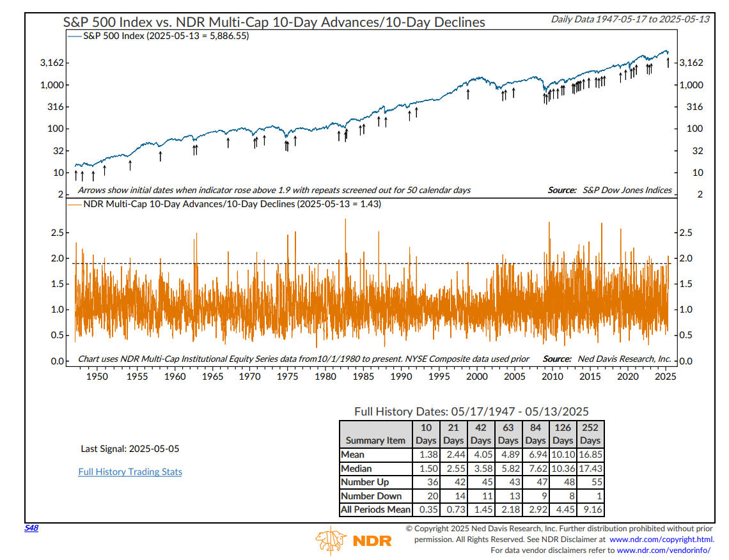Click the Arrows show initial dates note
This screenshot has height=560, width=729.
pyautogui.click(x=274, y=190)
